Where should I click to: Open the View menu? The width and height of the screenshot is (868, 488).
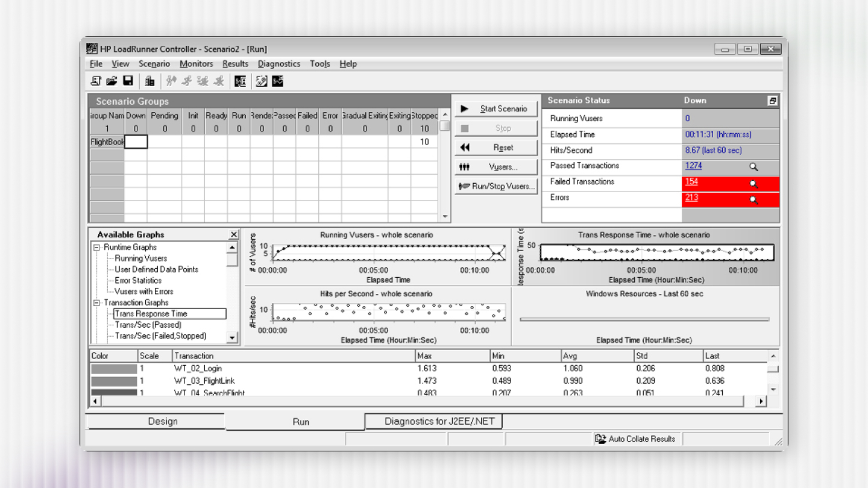[x=121, y=64]
